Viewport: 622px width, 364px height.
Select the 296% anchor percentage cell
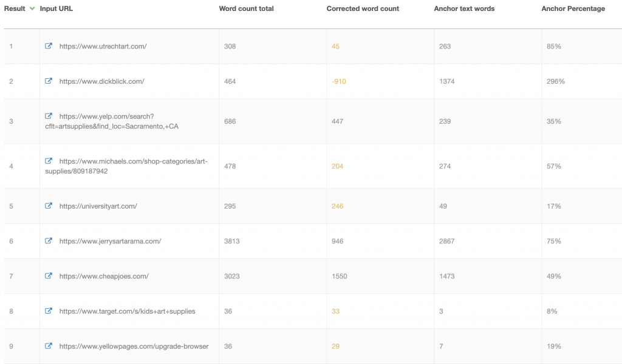[556, 81]
